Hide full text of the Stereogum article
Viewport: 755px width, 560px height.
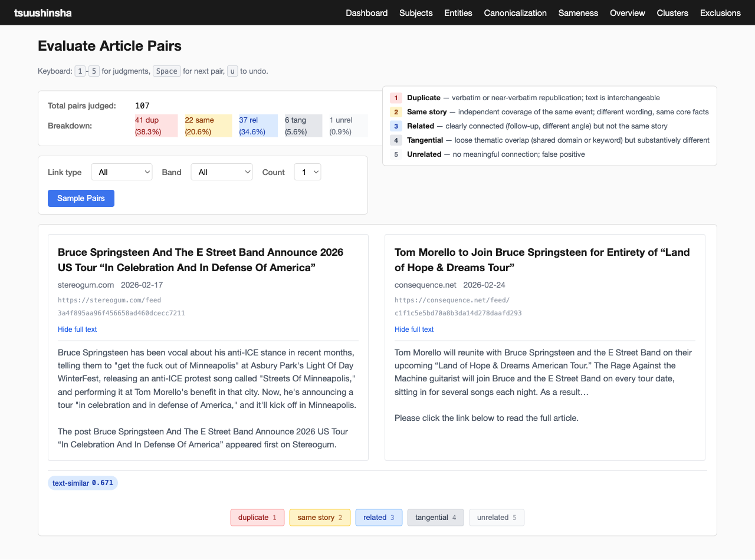pos(77,330)
